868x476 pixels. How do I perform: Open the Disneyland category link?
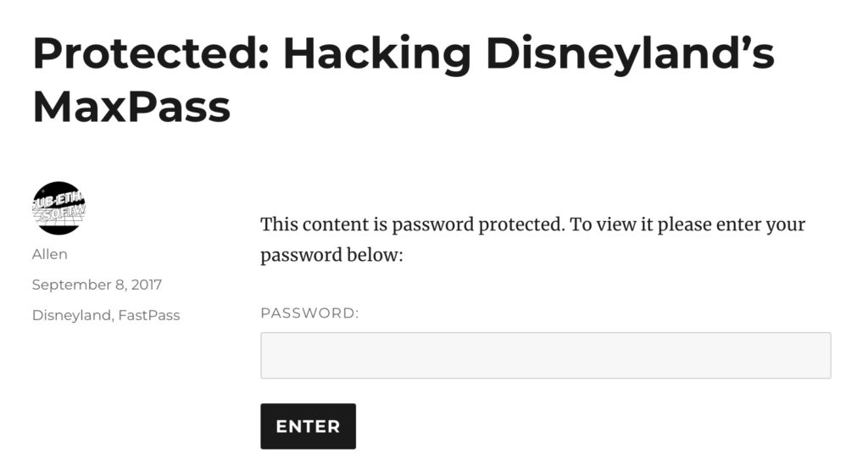pyautogui.click(x=71, y=315)
